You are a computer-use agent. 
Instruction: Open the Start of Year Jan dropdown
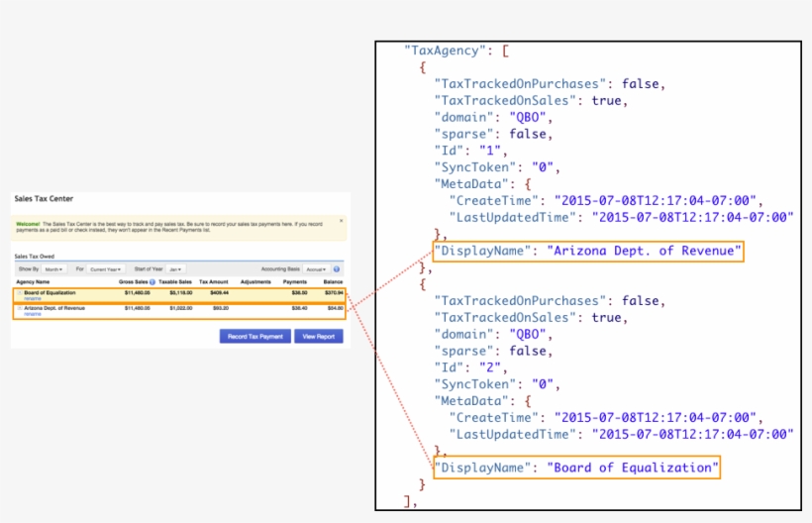[x=176, y=269]
